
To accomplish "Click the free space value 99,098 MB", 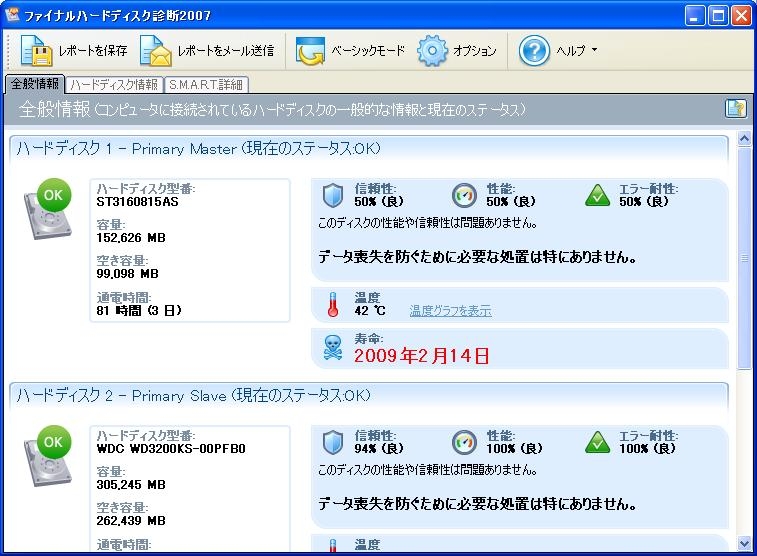I will point(127,274).
